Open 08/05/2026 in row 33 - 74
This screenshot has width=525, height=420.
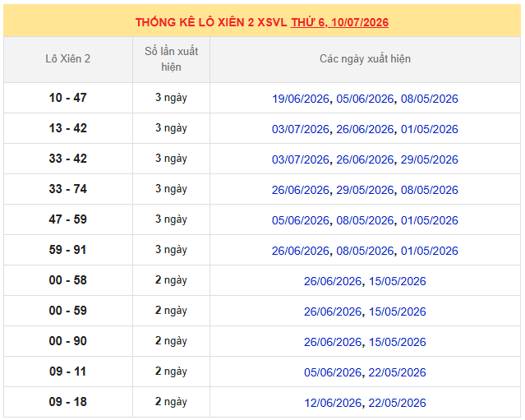pos(430,190)
